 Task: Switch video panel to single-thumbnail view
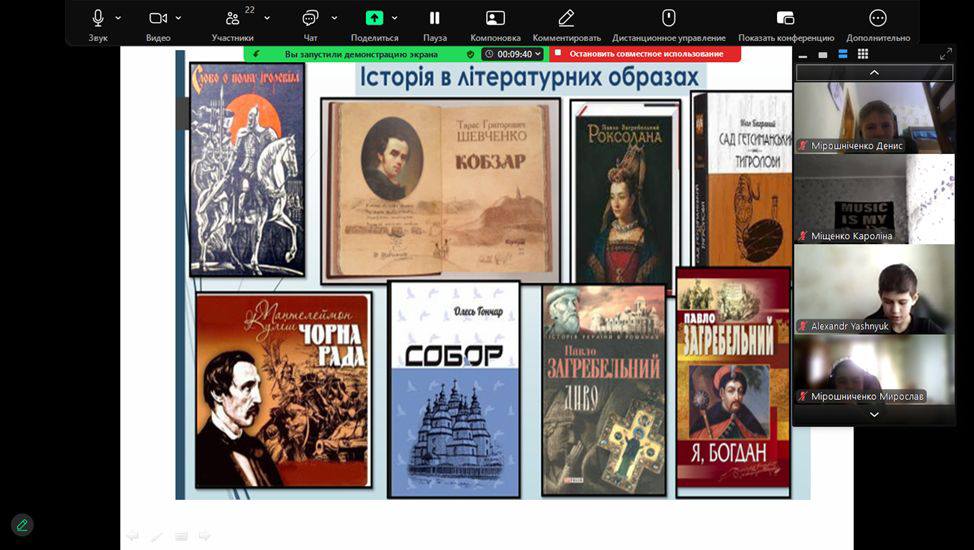pos(823,55)
